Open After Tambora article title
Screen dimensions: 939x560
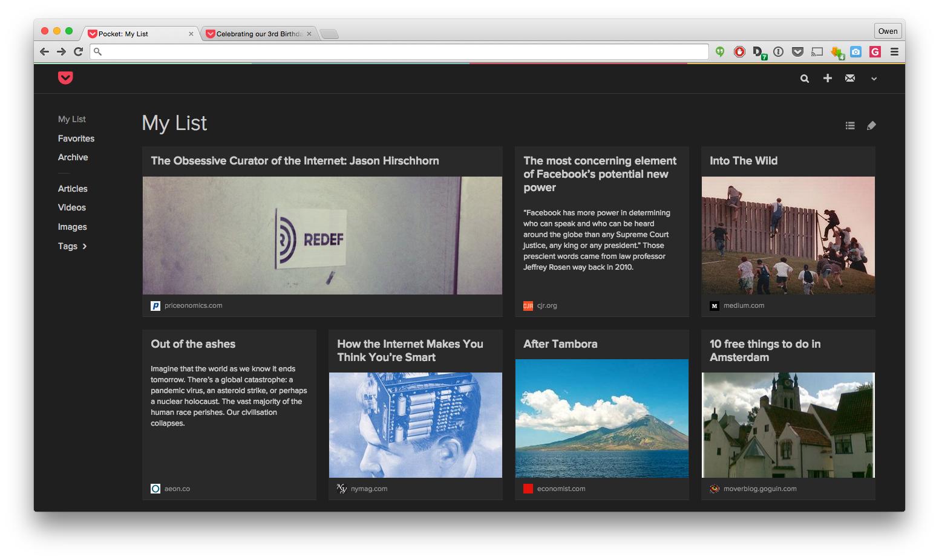tap(560, 344)
